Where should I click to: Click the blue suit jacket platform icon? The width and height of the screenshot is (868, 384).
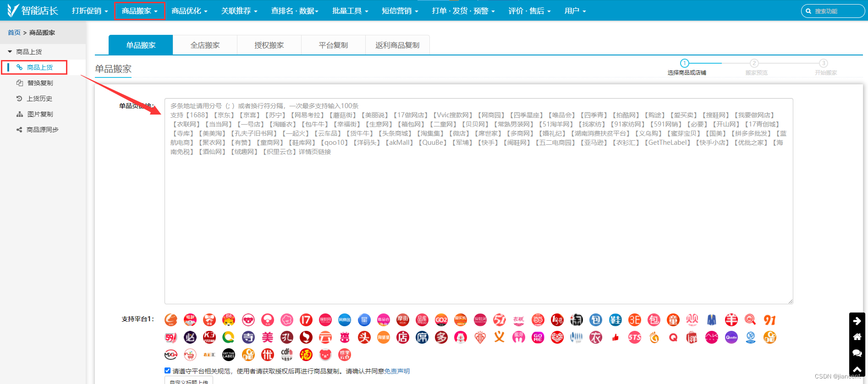click(712, 320)
